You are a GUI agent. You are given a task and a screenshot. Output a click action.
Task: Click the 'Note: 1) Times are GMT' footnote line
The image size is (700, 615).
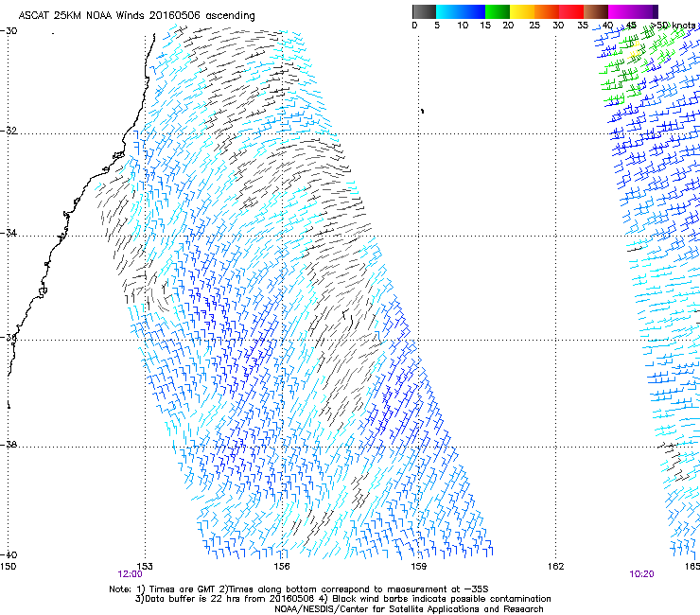[x=299, y=589]
